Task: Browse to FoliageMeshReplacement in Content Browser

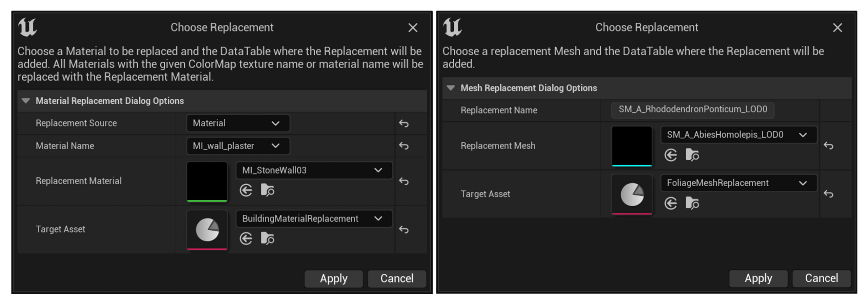Action: 692,204
